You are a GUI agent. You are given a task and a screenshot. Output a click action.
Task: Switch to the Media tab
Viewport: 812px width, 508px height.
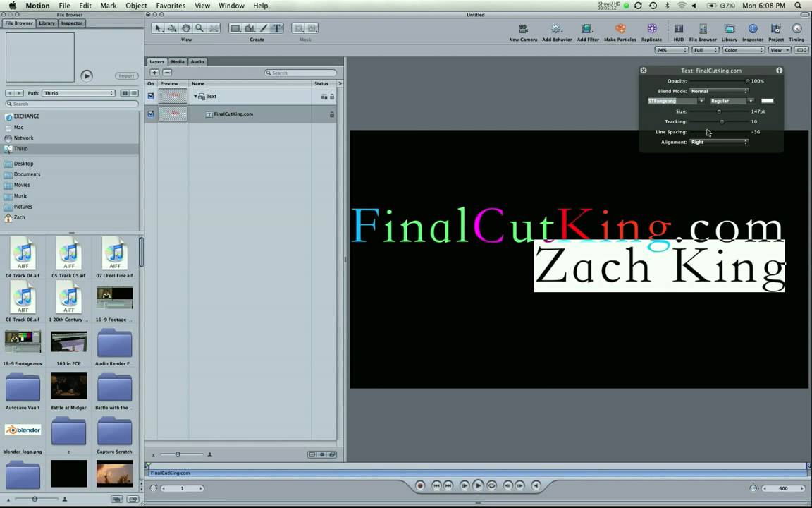click(x=178, y=61)
